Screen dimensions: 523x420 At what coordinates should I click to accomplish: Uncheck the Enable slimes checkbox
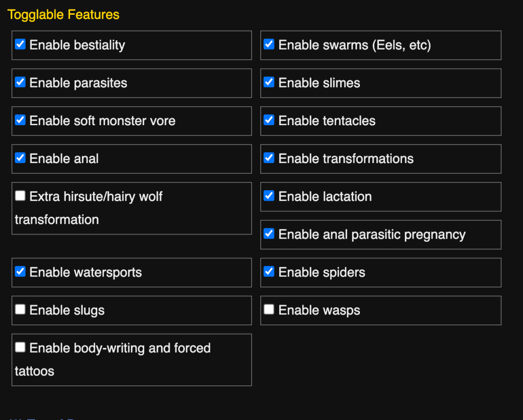(269, 82)
